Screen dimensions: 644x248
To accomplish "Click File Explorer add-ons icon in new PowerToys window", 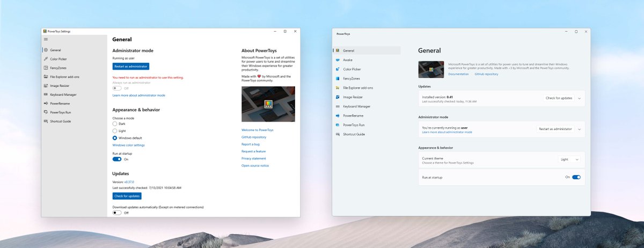I will (x=338, y=87).
